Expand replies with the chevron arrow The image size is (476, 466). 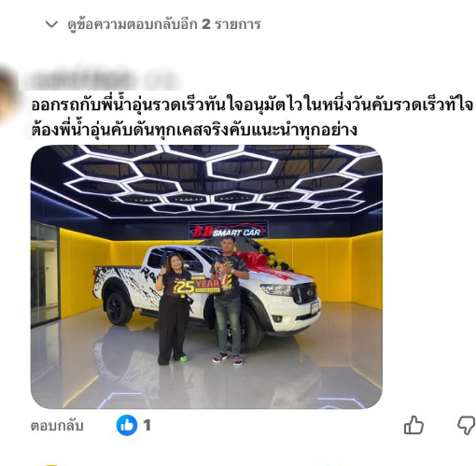[x=51, y=24]
